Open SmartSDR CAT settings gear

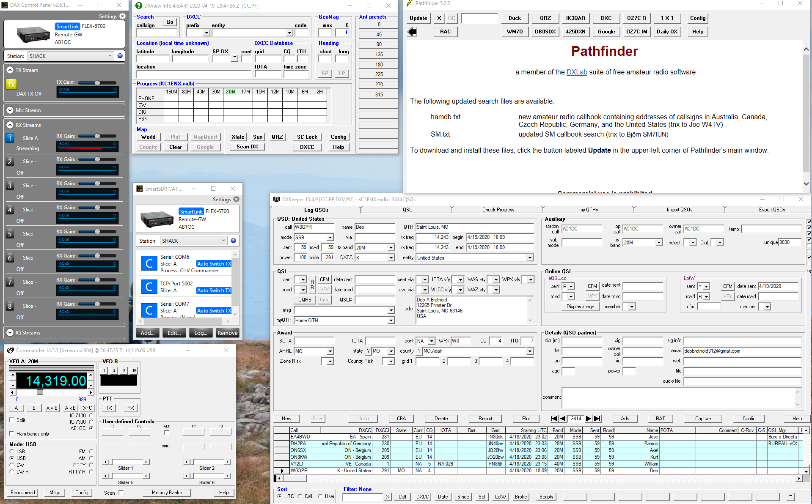point(236,199)
